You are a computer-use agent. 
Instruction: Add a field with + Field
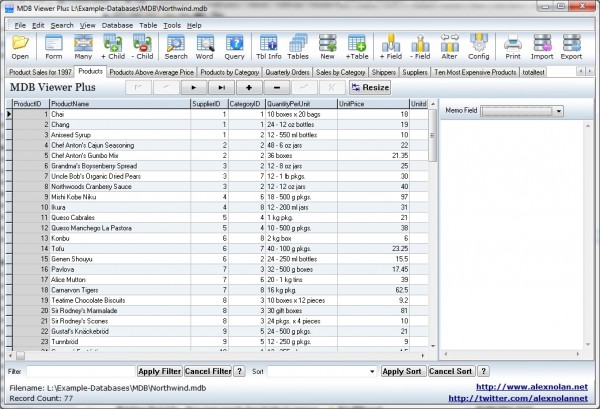tap(391, 47)
